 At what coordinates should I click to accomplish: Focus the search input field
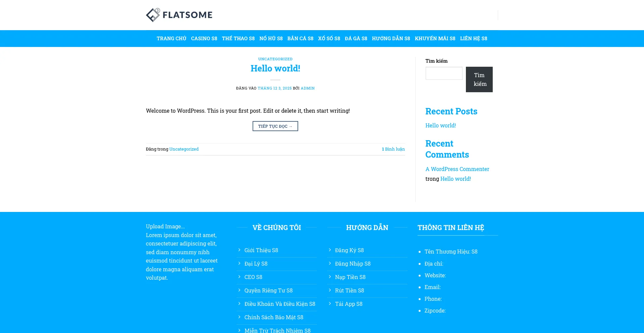[x=444, y=73]
